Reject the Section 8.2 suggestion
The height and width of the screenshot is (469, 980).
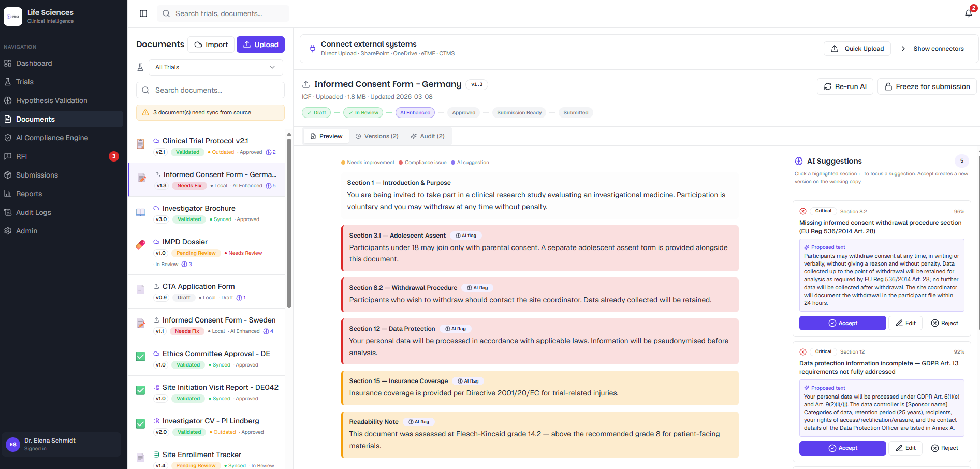[945, 323]
